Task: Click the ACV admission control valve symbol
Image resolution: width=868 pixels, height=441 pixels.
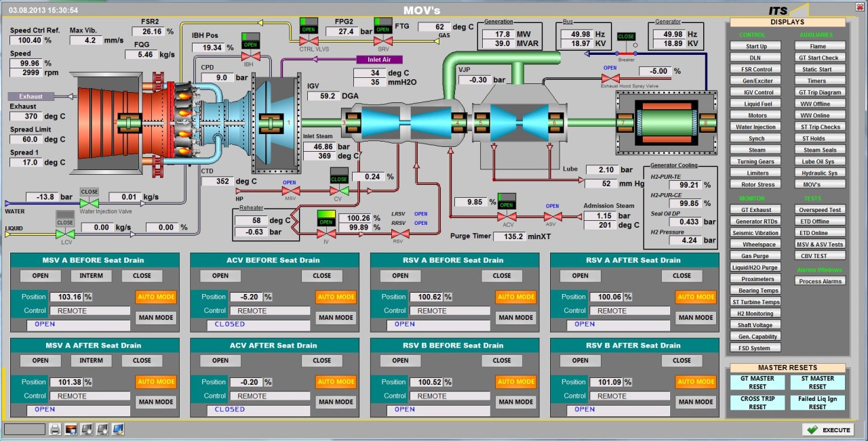Action: pos(506,217)
